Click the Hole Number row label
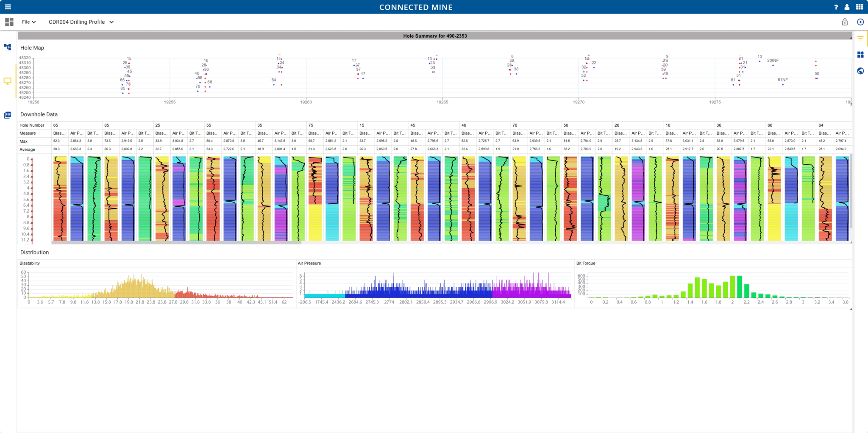This screenshot has height=433, width=868. pos(32,125)
